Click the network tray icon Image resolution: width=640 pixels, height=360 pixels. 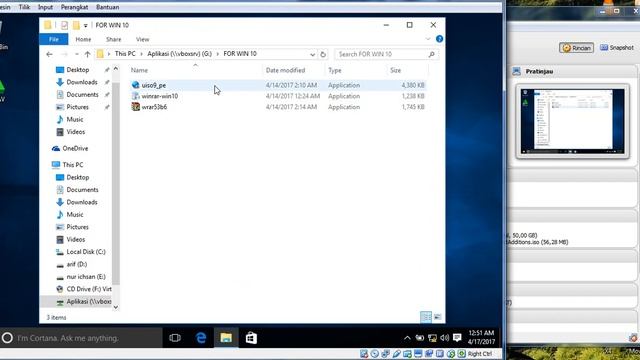pyautogui.click(x=432, y=338)
